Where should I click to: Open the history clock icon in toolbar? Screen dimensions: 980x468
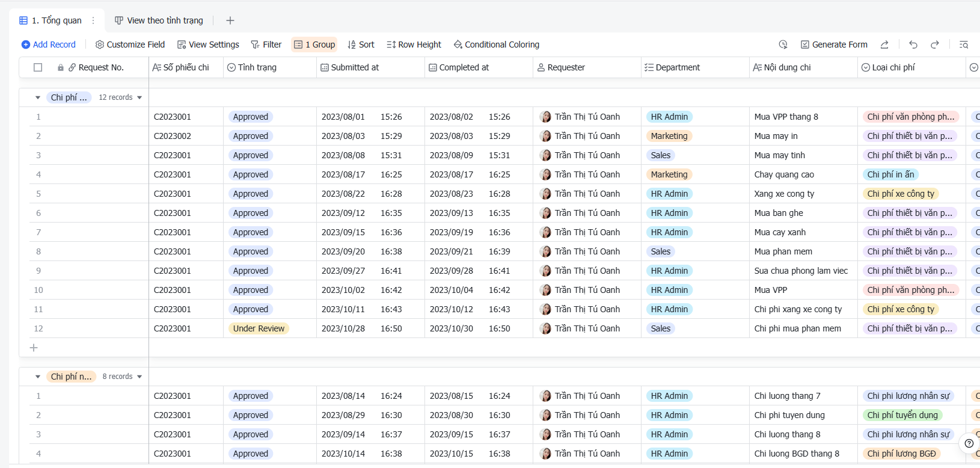point(783,45)
